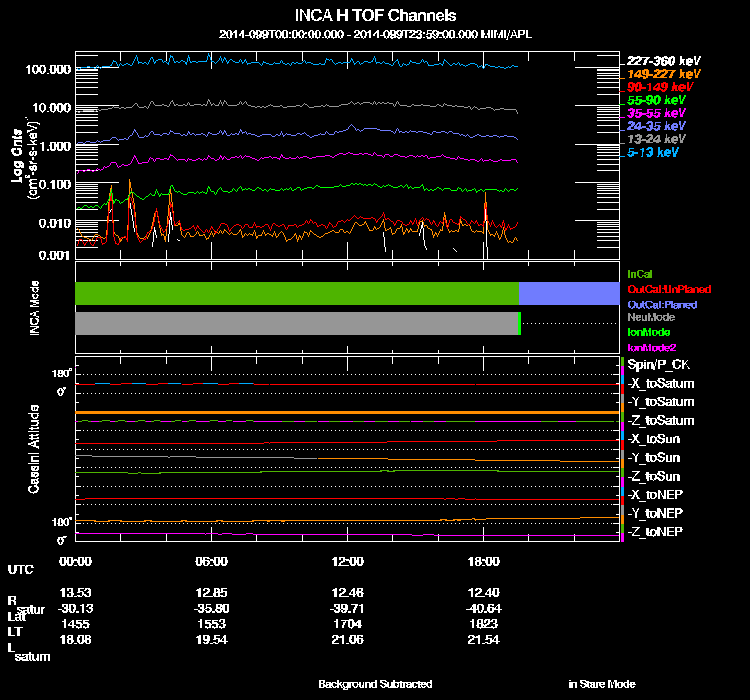The width and height of the screenshot is (750, 700).
Task: Select the 'OutCal:Planed' legend label
Action: (x=662, y=305)
